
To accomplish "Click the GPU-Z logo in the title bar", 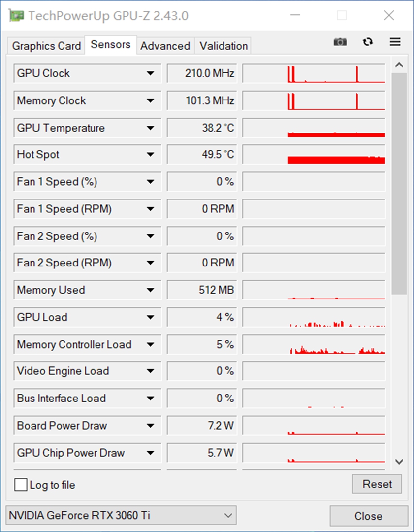I will 16,15.
